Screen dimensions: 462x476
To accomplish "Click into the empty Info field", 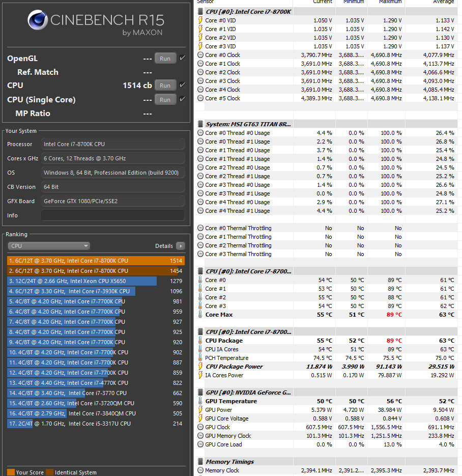I will [x=113, y=215].
